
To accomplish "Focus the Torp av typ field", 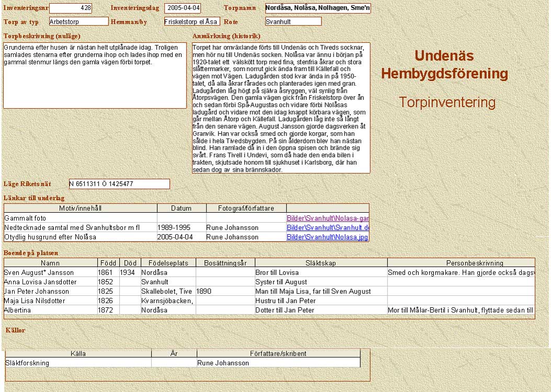I will point(78,21).
